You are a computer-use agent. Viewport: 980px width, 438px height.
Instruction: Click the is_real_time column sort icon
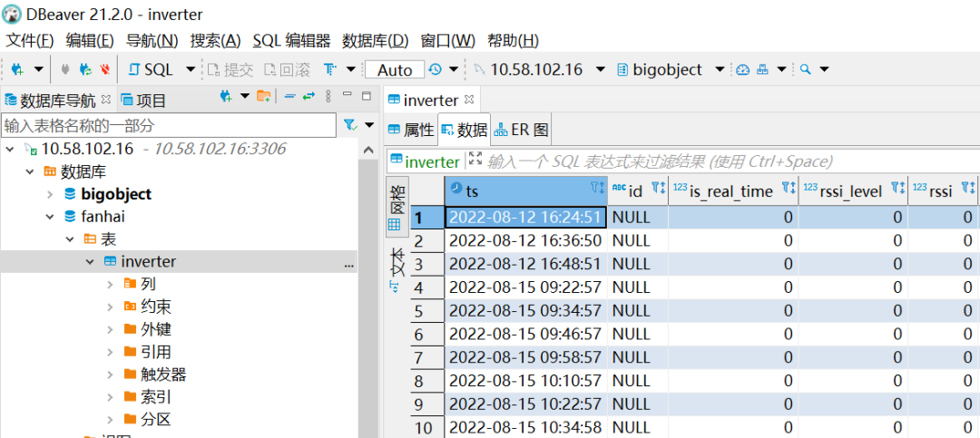[x=789, y=188]
